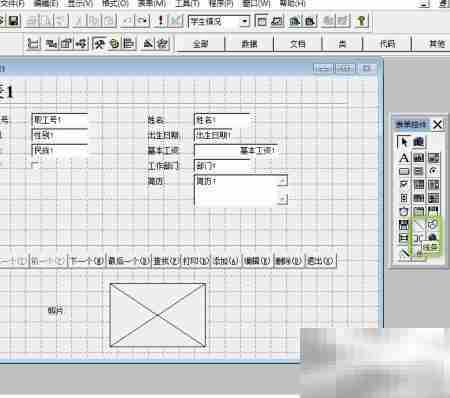Open the 工具(T) menu

[187, 4]
